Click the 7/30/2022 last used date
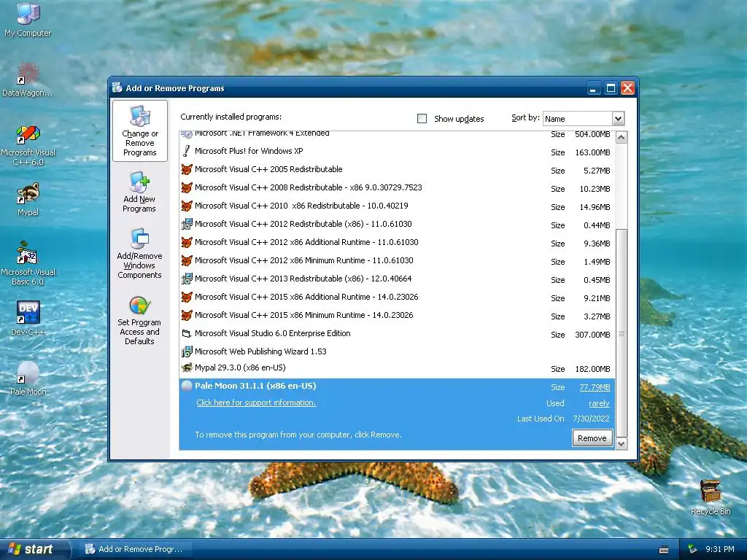747x560 pixels. click(591, 419)
